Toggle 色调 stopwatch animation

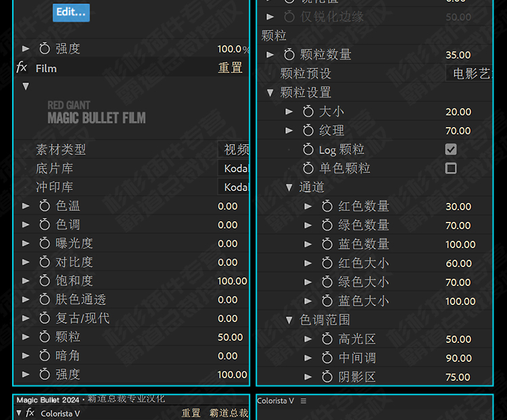coord(45,225)
